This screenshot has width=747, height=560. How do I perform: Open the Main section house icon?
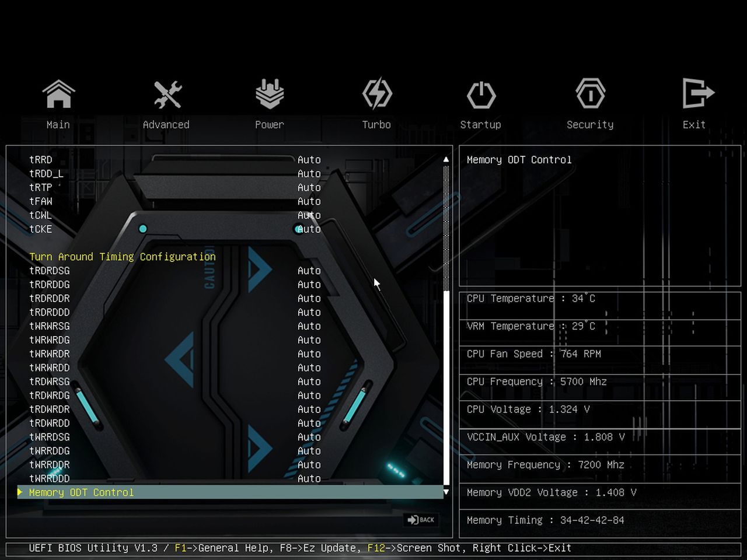point(58,94)
